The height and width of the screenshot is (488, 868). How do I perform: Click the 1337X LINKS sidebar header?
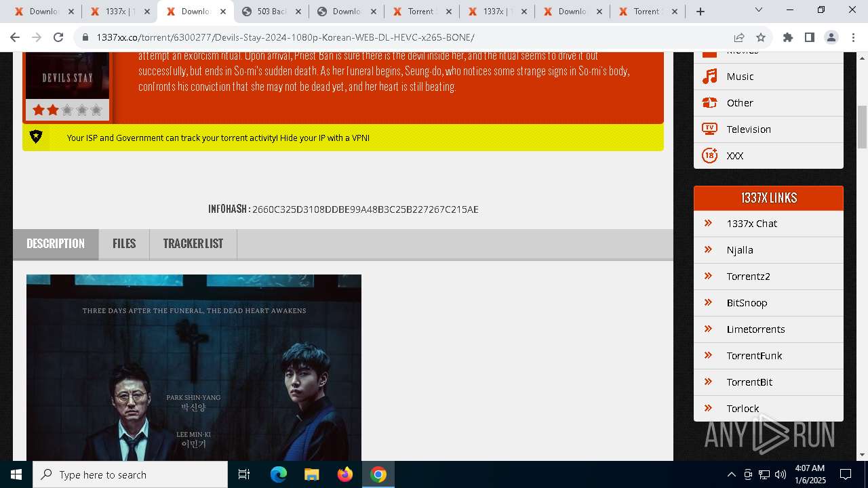click(768, 198)
